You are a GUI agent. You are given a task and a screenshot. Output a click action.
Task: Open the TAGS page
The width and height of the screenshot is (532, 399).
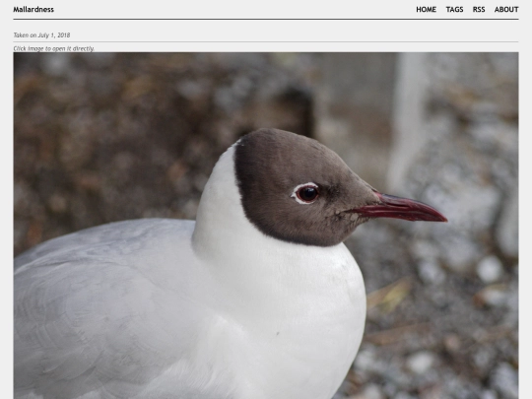[x=454, y=10]
